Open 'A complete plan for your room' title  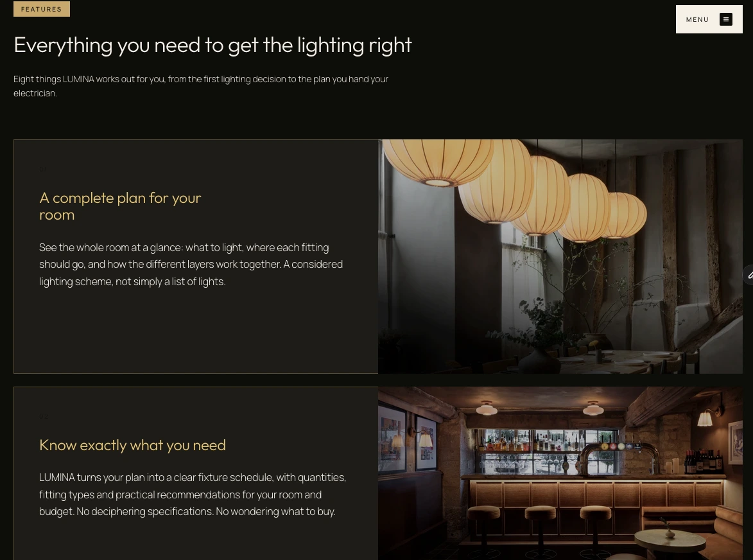[x=120, y=206]
